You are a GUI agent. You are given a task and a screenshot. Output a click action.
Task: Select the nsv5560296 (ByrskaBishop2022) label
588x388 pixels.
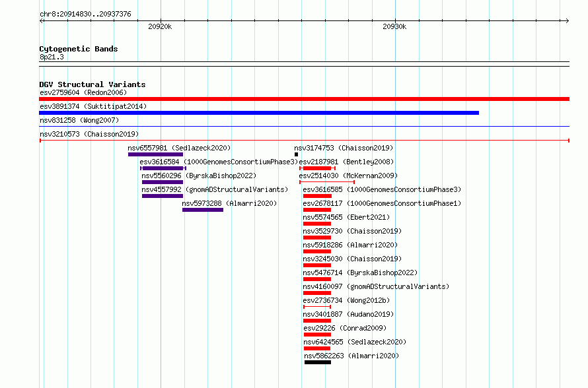coord(199,176)
